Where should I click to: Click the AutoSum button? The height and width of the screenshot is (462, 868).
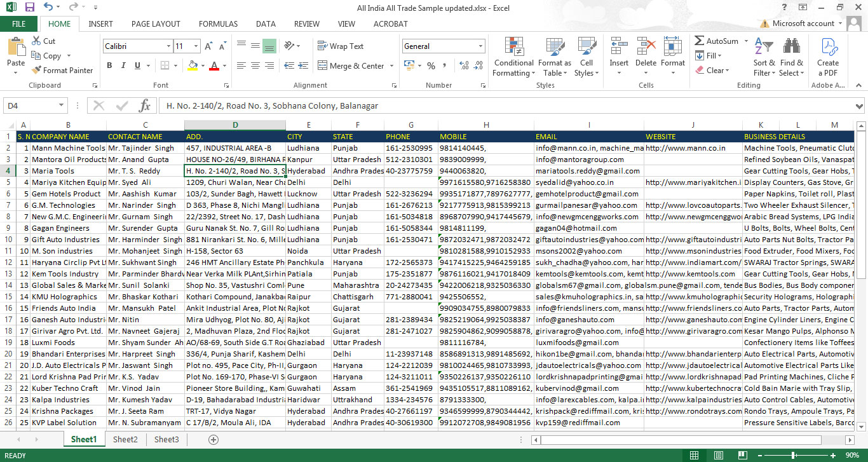pyautogui.click(x=716, y=41)
